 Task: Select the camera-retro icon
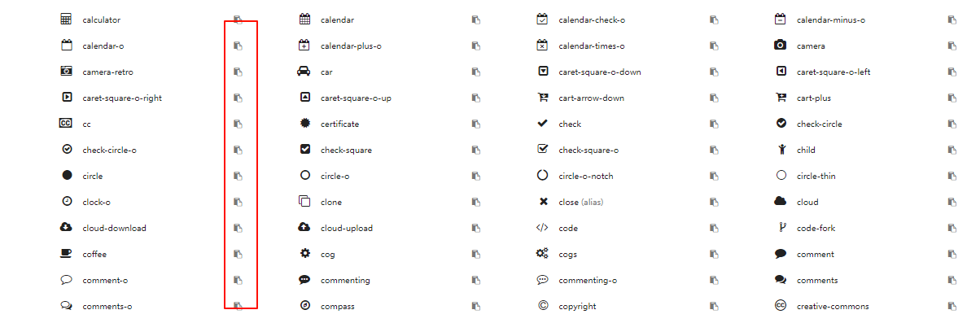pyautogui.click(x=67, y=72)
